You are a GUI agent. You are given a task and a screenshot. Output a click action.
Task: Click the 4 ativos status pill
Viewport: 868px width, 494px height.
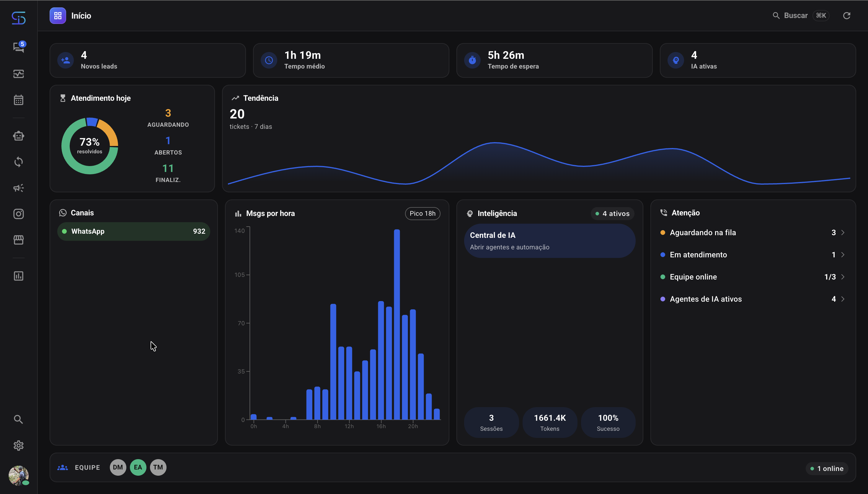coord(612,213)
